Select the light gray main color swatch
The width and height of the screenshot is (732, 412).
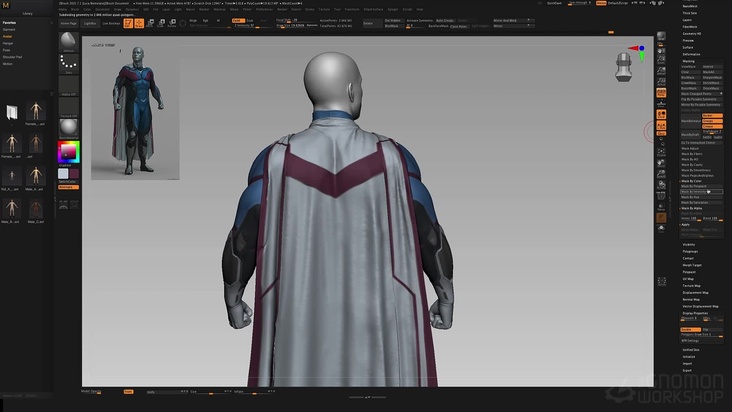pyautogui.click(x=63, y=174)
